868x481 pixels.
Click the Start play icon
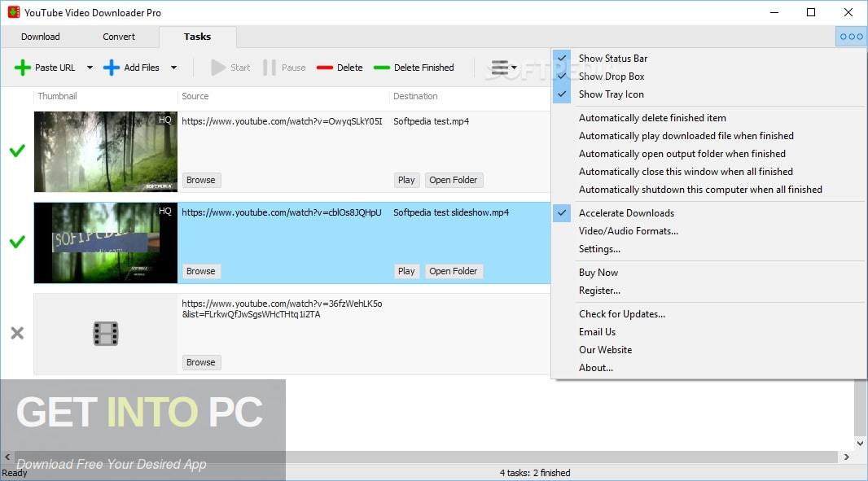218,68
